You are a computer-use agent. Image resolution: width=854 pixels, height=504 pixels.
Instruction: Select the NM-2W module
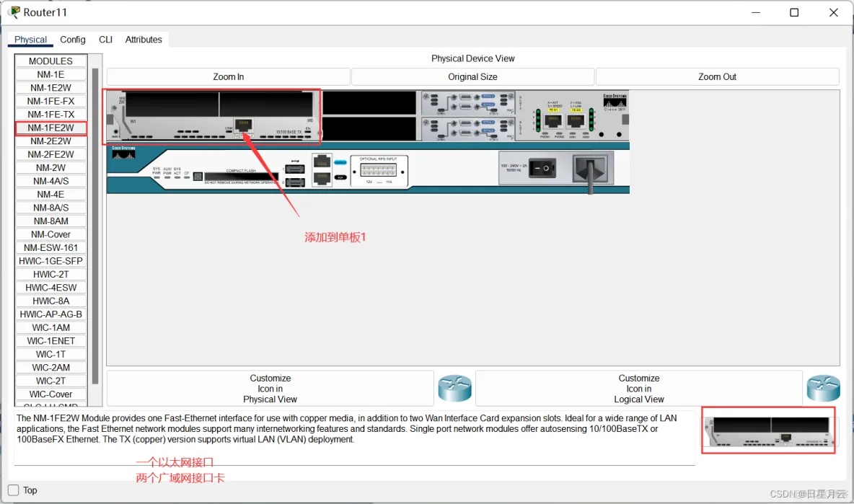tap(50, 167)
